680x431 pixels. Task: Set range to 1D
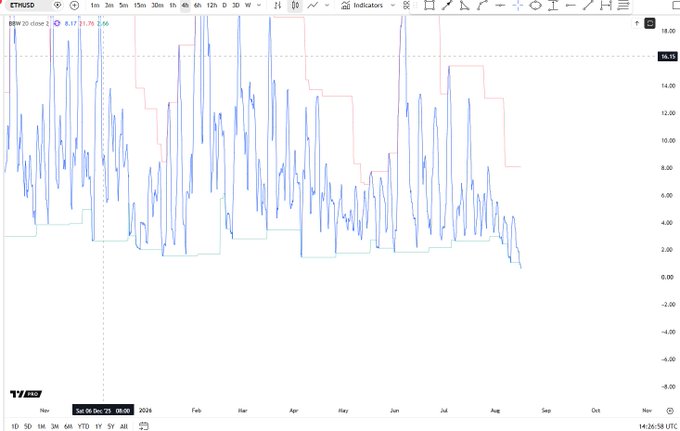[15, 426]
